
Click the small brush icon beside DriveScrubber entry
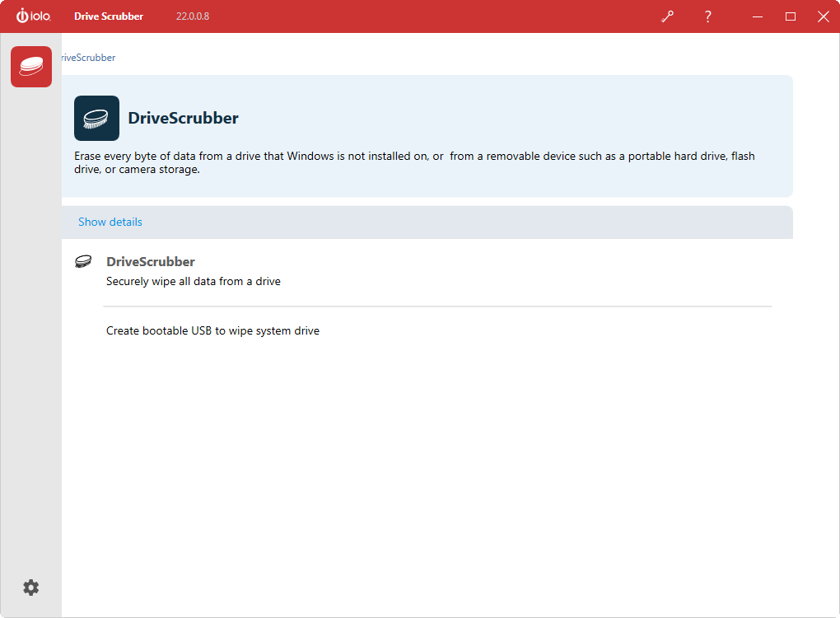point(83,261)
